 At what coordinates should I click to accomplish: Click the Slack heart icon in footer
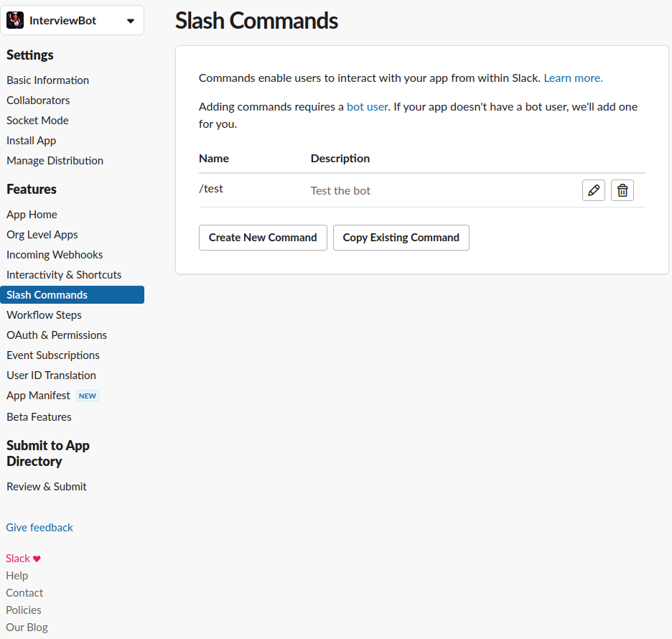(37, 559)
